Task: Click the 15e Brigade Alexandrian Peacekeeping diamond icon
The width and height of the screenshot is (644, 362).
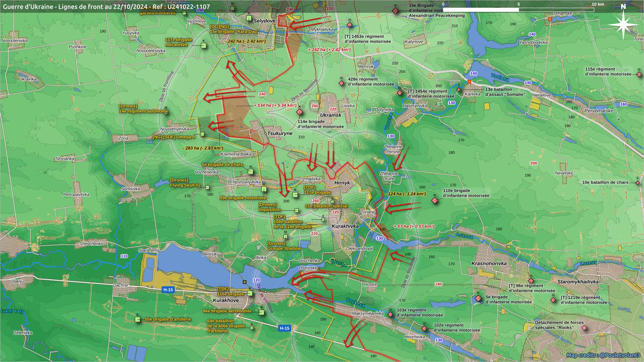Action: [395, 11]
